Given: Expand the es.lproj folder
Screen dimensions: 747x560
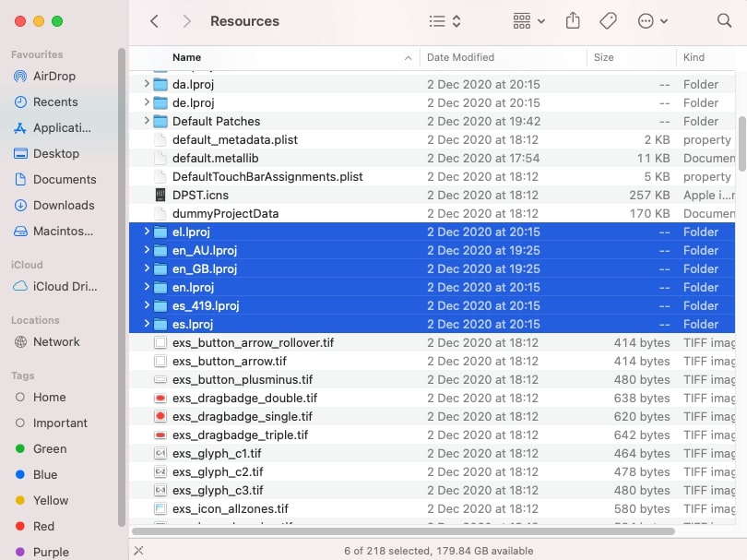Looking at the screenshot, I should pyautogui.click(x=147, y=324).
